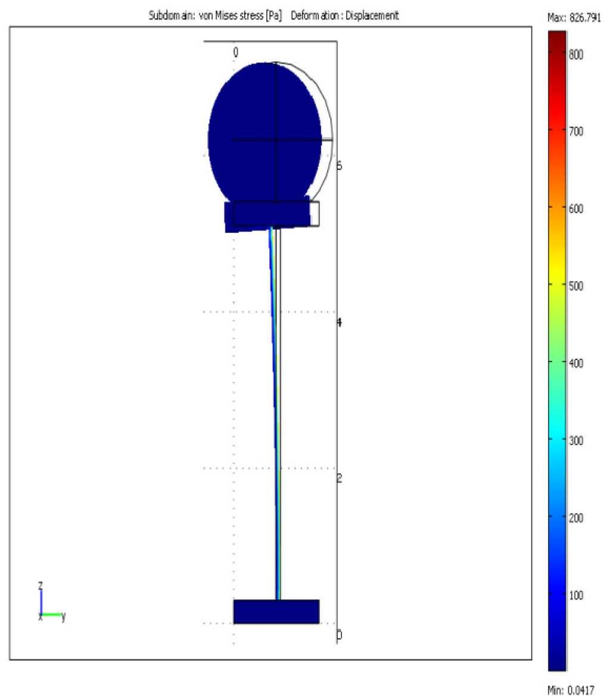
Task: Click the 'Min: 0.0417' legend label
Action: pos(571,690)
